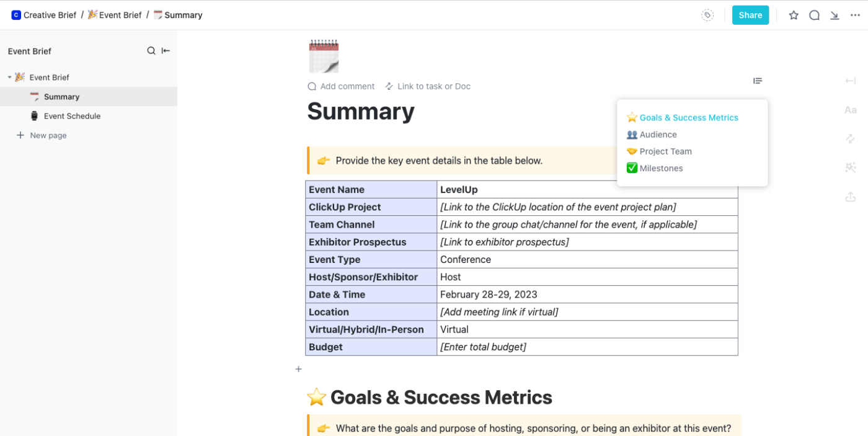This screenshot has height=436, width=868.
Task: Click the Share button
Action: [x=750, y=16]
